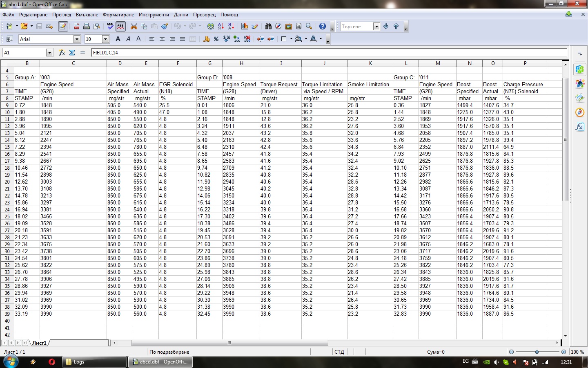Toggle Edit File mode button

tap(63, 27)
